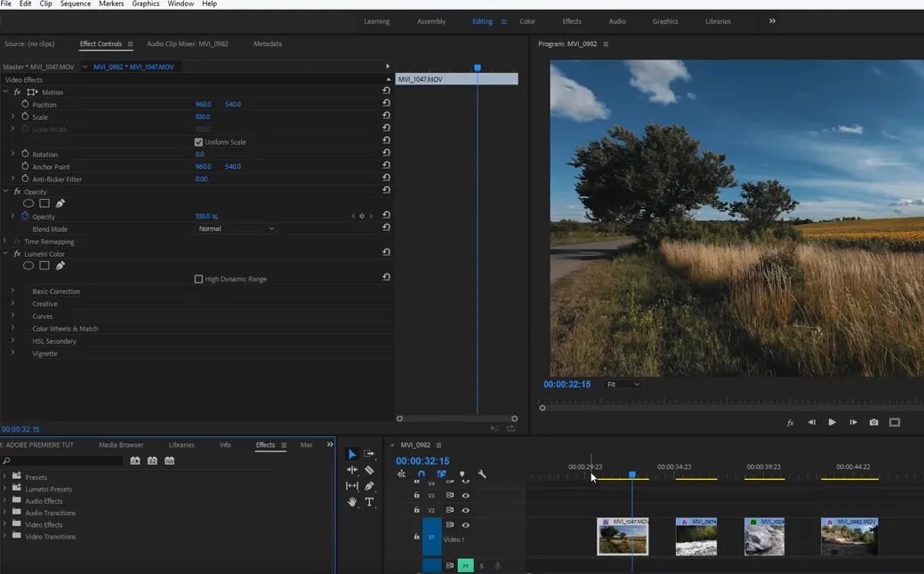
Task: Select MVI_1047.MOV clip thumbnail in timeline
Action: coord(623,537)
